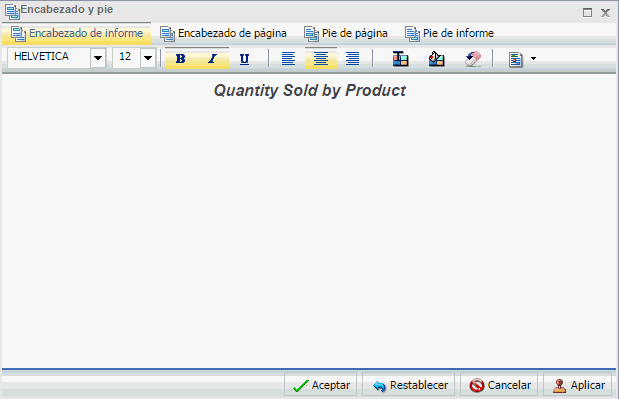Toggle underline formatting button
The width and height of the screenshot is (619, 399).
pyautogui.click(x=244, y=59)
